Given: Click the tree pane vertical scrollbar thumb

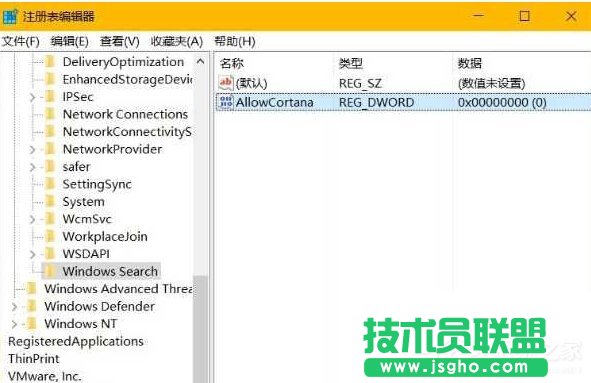Looking at the screenshot, I should click(201, 329).
